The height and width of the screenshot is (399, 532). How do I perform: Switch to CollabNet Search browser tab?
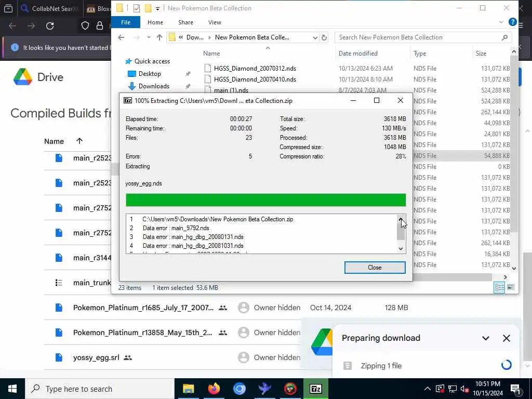(49, 8)
